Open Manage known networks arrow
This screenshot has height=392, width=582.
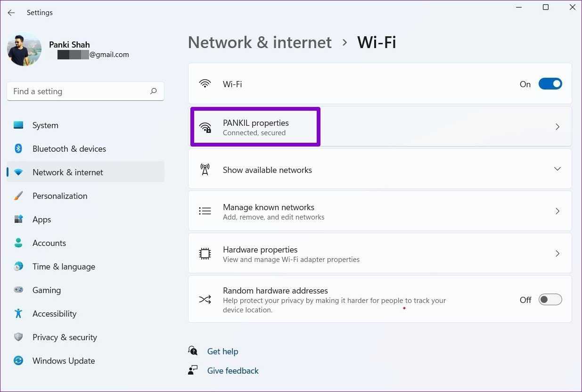click(x=557, y=211)
